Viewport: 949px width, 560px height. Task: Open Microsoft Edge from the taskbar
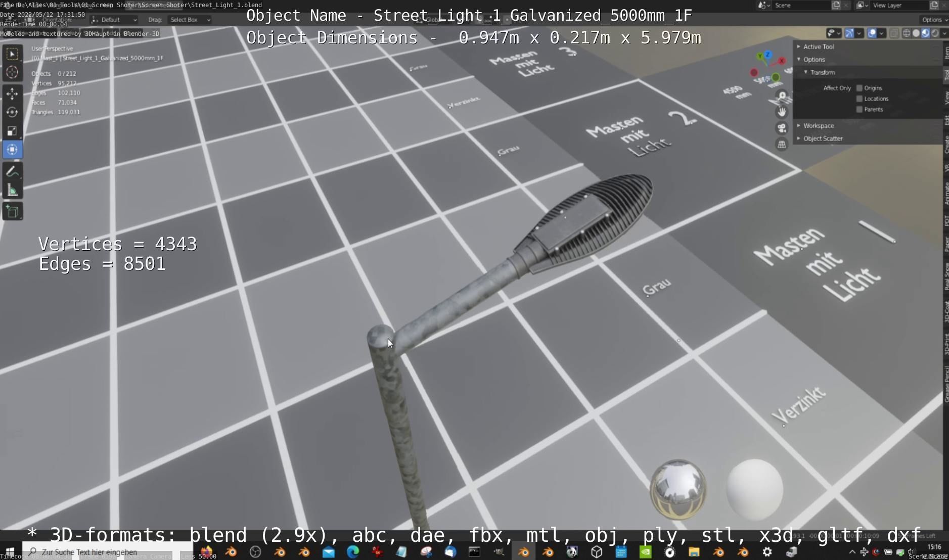[x=352, y=552]
